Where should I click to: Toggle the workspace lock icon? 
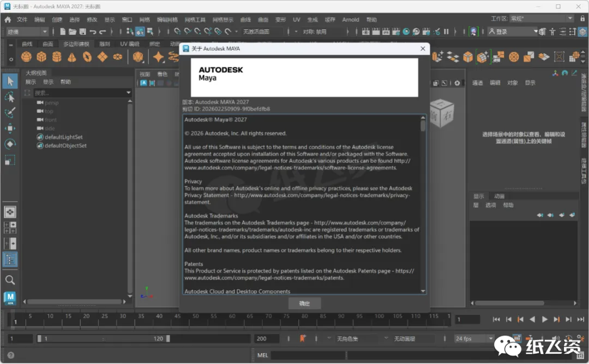(582, 19)
